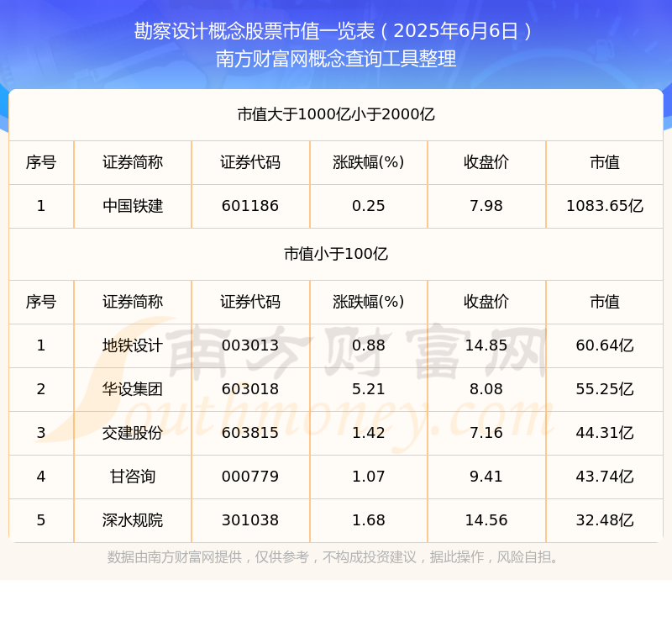Click row number 5 beside 深水规院
672x622 pixels.
40,520
